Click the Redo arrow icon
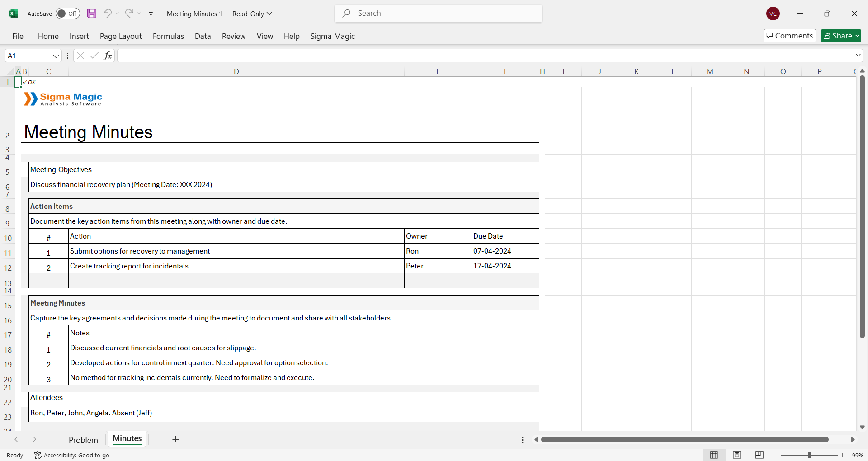This screenshot has height=461, width=868. pos(129,14)
